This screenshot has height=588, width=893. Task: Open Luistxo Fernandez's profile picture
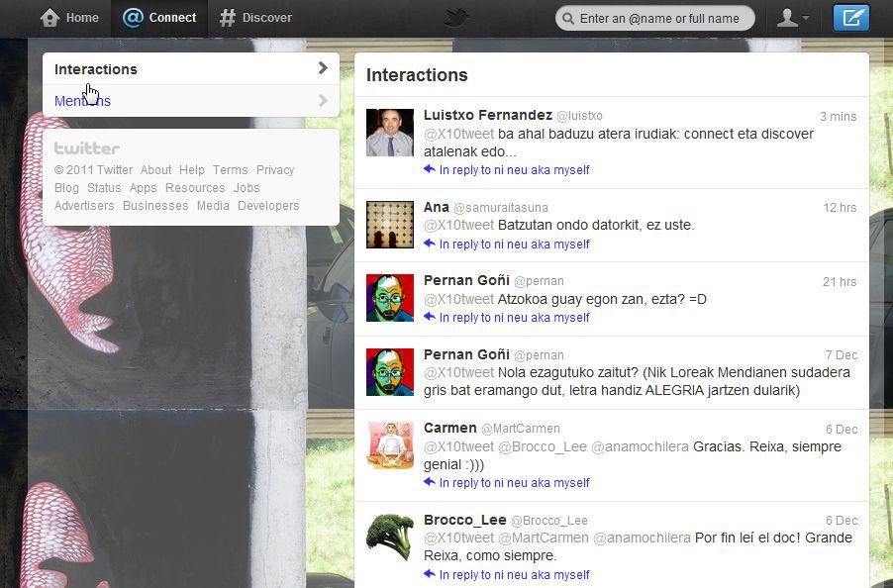[x=390, y=133]
